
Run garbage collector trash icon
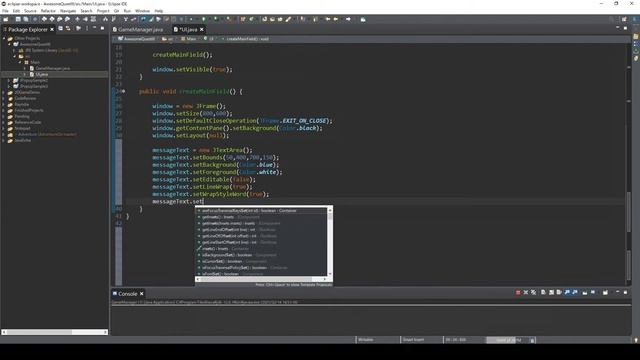tap(532, 340)
